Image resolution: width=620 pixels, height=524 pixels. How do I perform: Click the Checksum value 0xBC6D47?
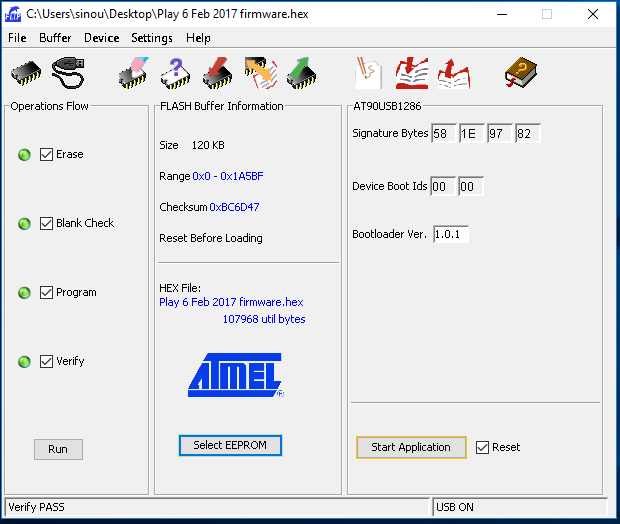coord(234,207)
